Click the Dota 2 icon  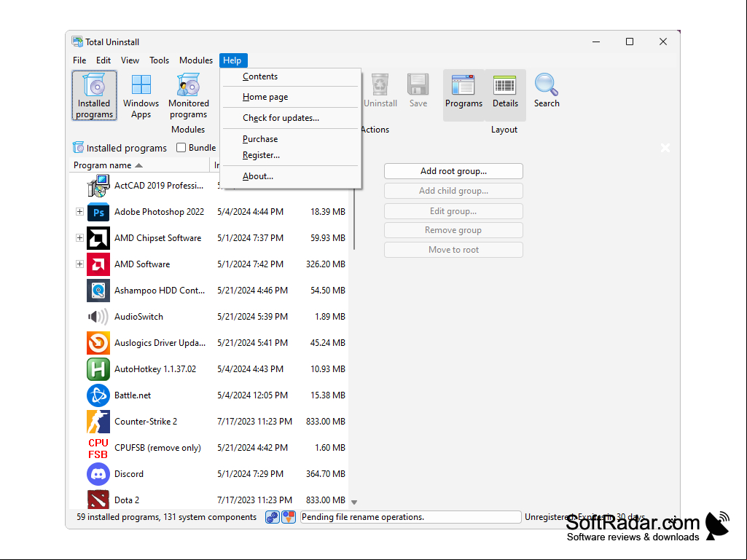coord(98,499)
